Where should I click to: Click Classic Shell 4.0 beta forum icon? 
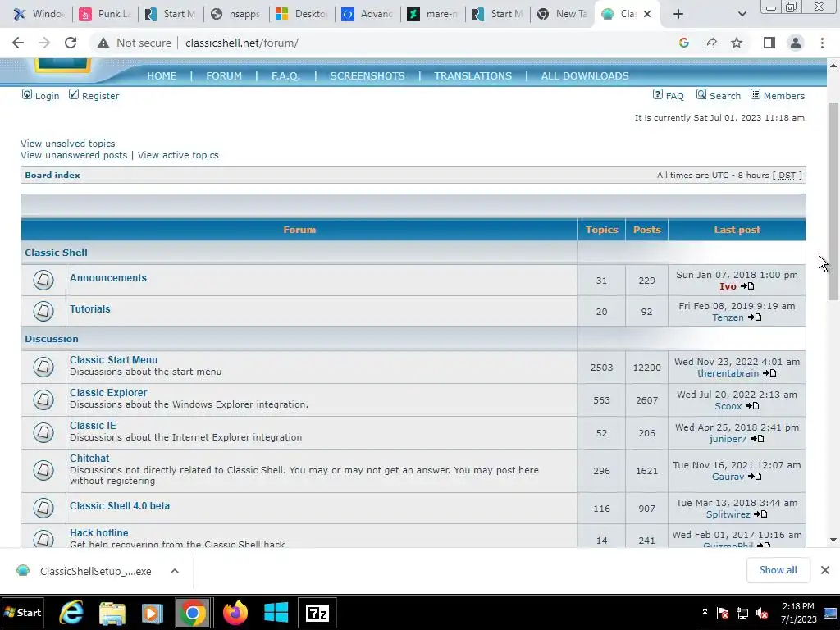click(43, 507)
